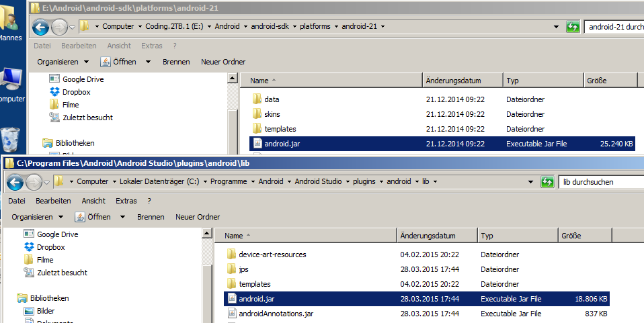Click Android Studio in the lib breadcrumb
Screen dimensions: 644x323
click(318, 181)
